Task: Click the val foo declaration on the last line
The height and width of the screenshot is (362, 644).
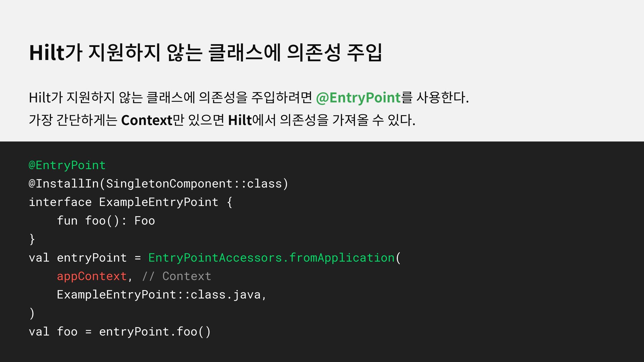Action: point(53,332)
